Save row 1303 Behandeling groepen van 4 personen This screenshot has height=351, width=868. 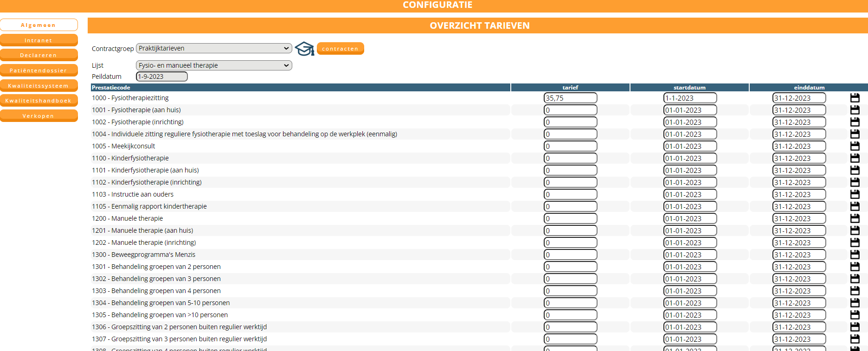pyautogui.click(x=855, y=291)
